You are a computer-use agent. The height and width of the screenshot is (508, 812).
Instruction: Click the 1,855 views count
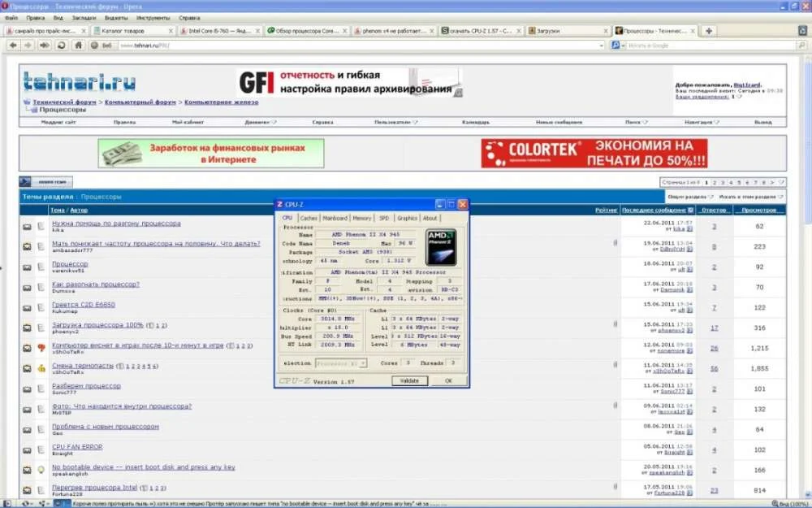coord(759,368)
